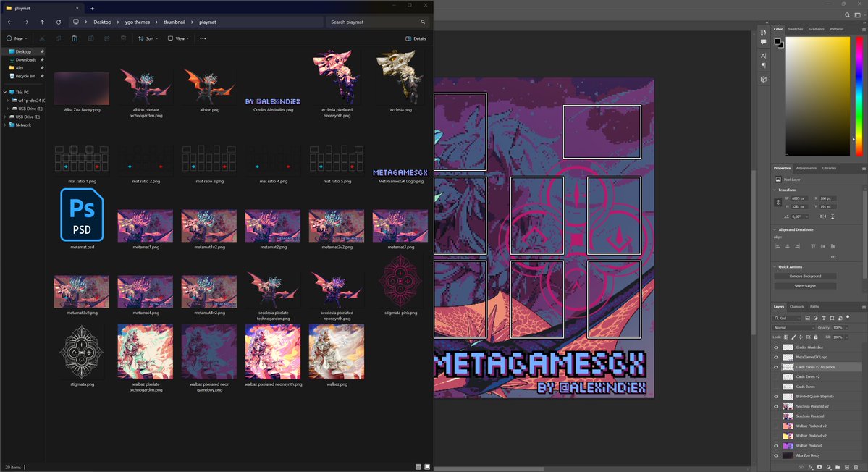Click the fx layer style icon
Viewport: 868px width, 472px height.
(x=811, y=468)
